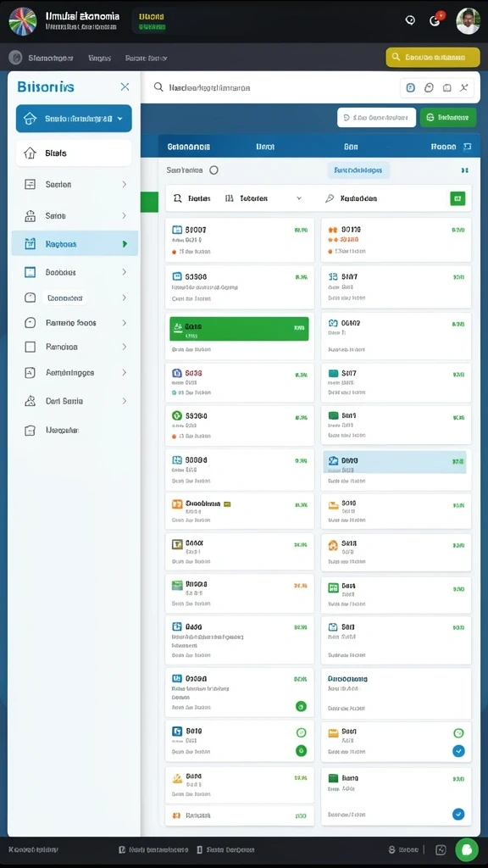Image resolution: width=488 pixels, height=868 pixels.
Task: Click the square icon left of the green round button
Action: click(441, 849)
